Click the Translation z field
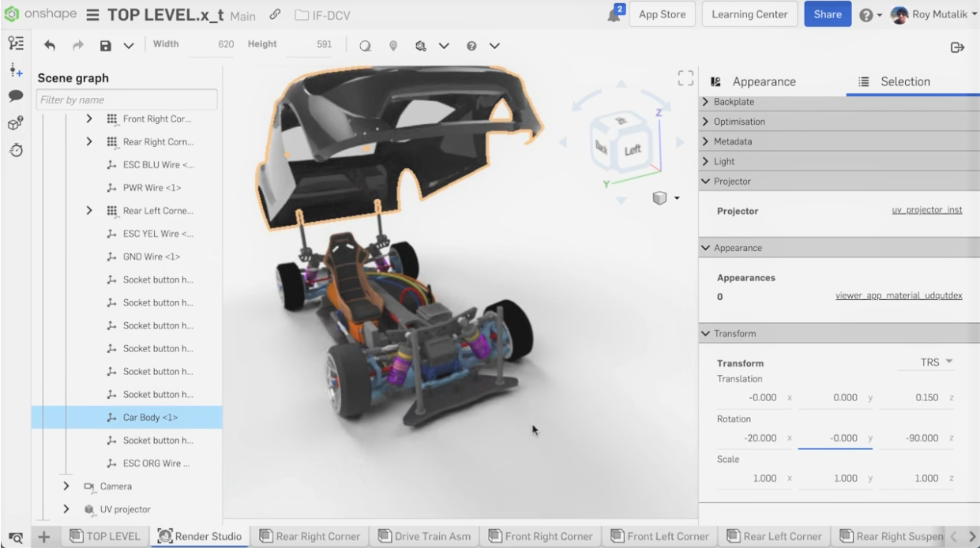The height and width of the screenshot is (548, 980). (917, 397)
